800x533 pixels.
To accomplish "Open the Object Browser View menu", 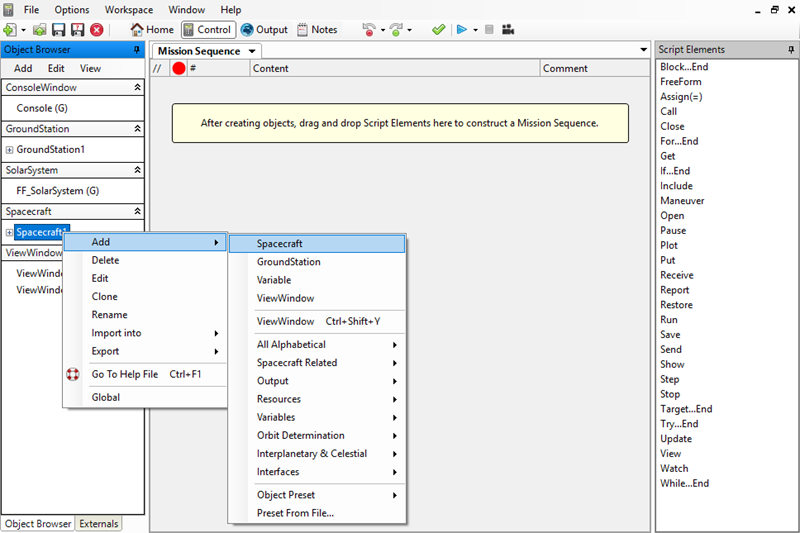I will tap(90, 68).
